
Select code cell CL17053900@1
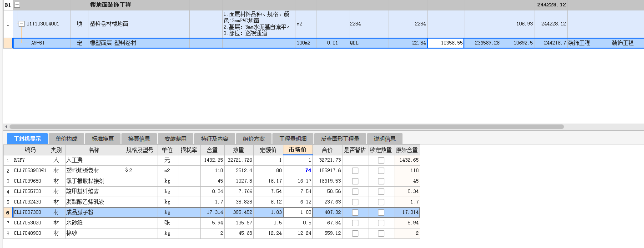tap(30, 170)
